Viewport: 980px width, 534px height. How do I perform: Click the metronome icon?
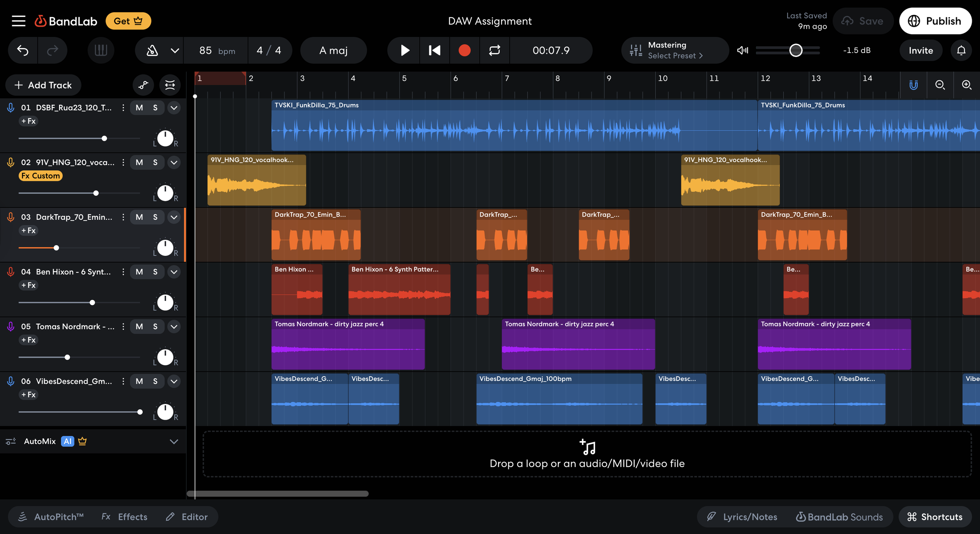point(152,50)
